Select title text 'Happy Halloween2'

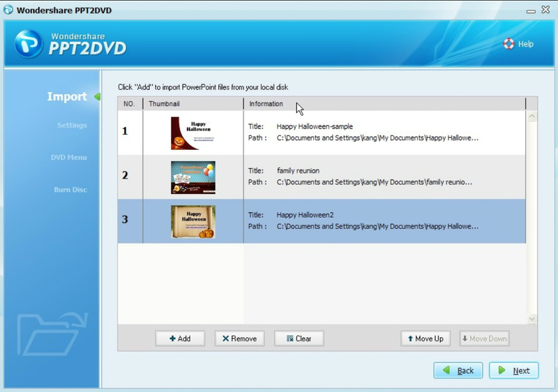pyautogui.click(x=305, y=215)
